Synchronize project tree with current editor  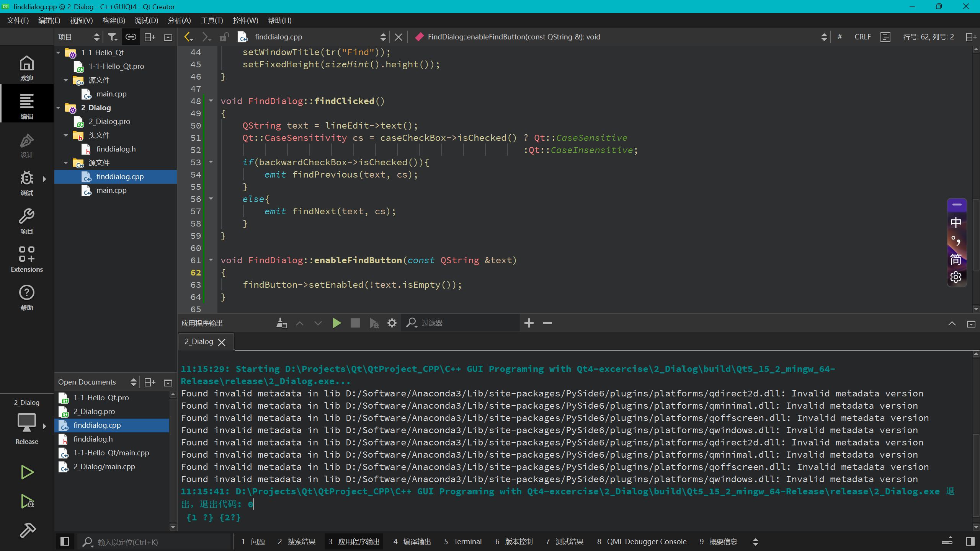pos(131,36)
